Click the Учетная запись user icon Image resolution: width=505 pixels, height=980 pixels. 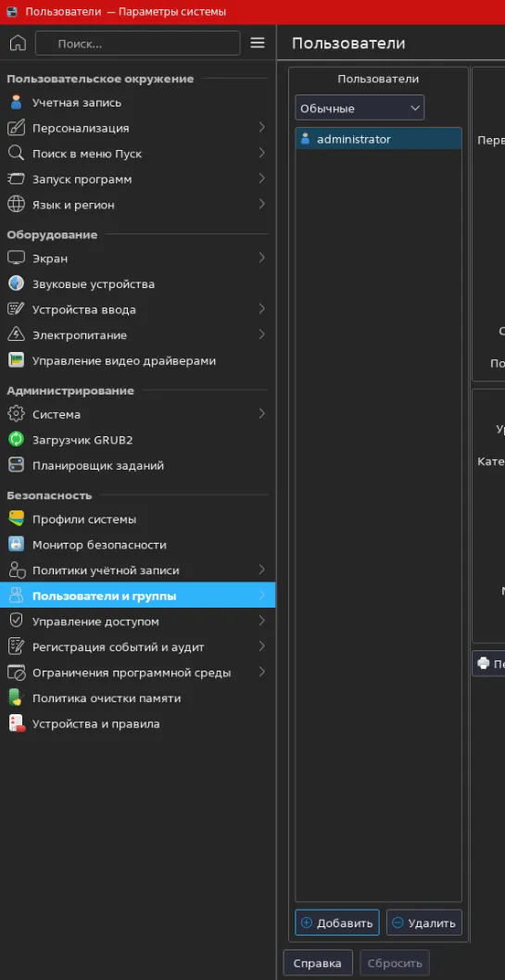tap(16, 103)
